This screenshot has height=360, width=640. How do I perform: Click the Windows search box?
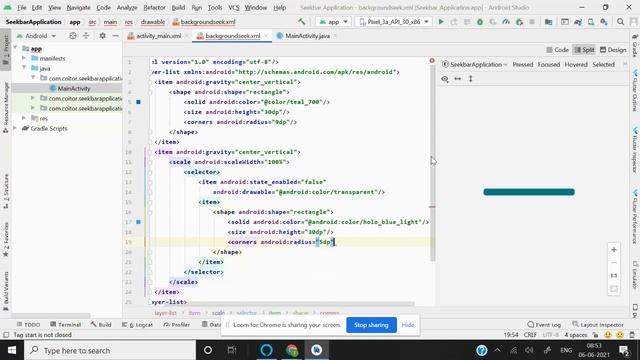(x=110, y=350)
